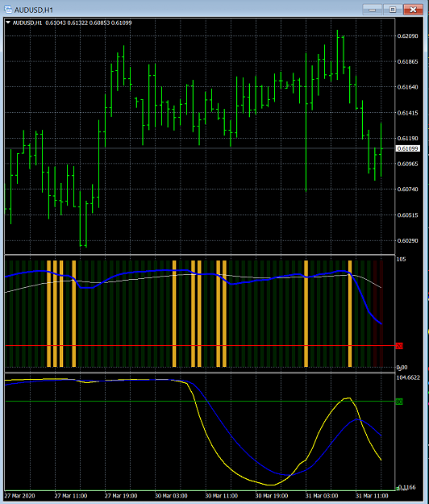Click the long bar spike at 31 Mar
Viewport: 429px width, 504px height.
click(306, 122)
